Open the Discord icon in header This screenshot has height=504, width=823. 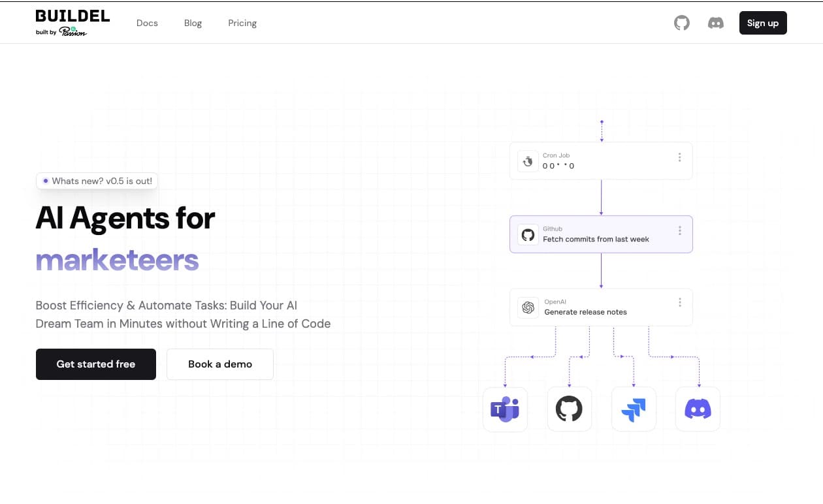coord(716,23)
